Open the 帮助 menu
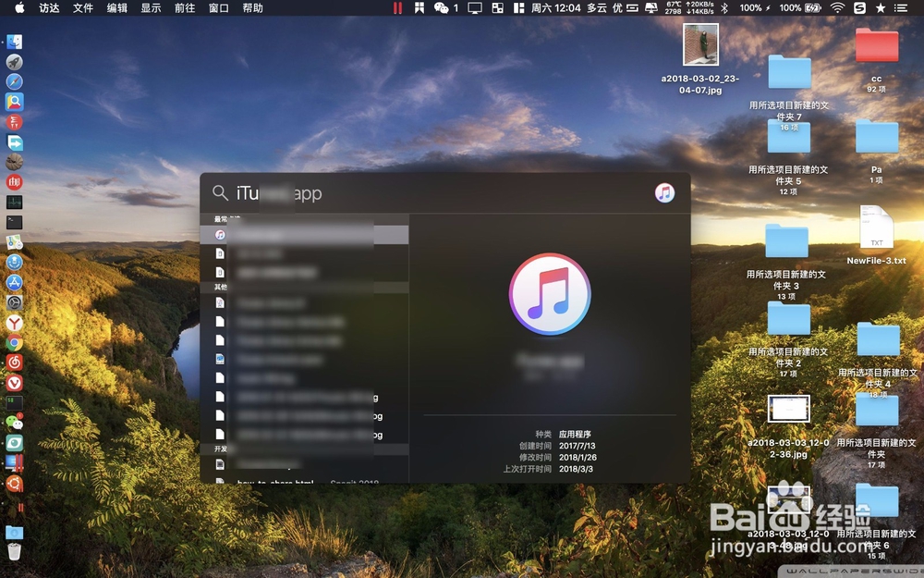 252,7
